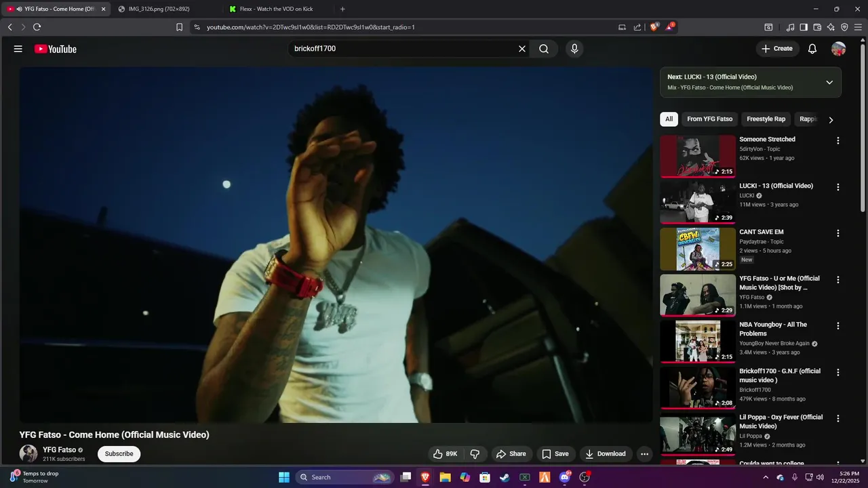Viewport: 868px width, 488px height.
Task: Open Discord from taskbar
Action: 564,477
